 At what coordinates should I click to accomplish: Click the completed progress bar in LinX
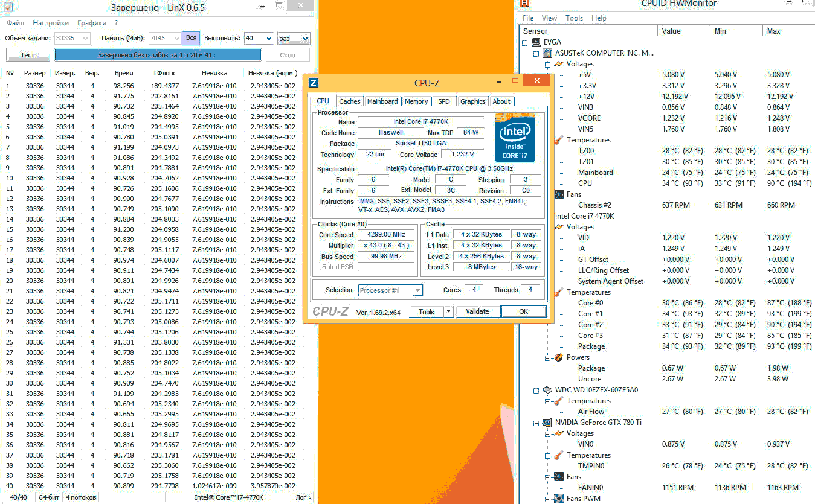(158, 55)
